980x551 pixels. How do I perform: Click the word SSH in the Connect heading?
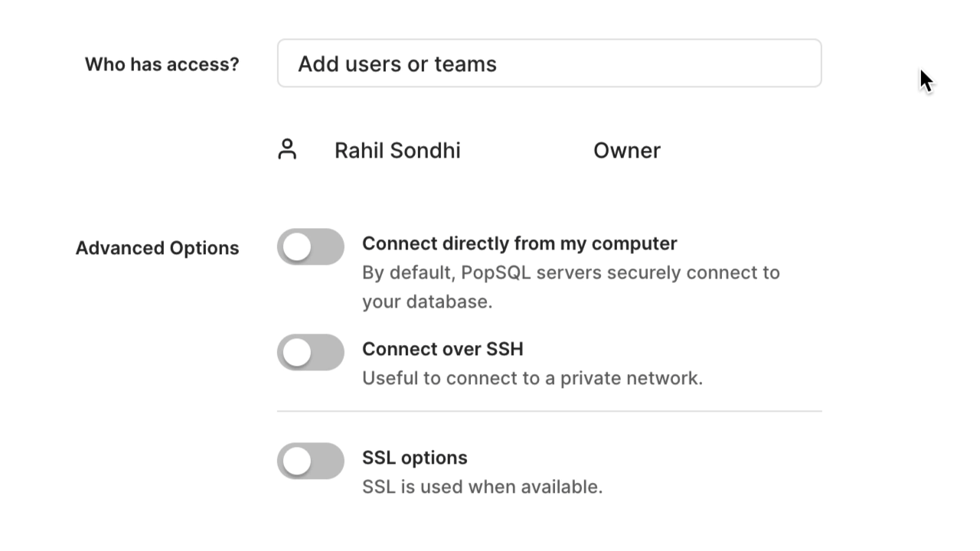505,349
